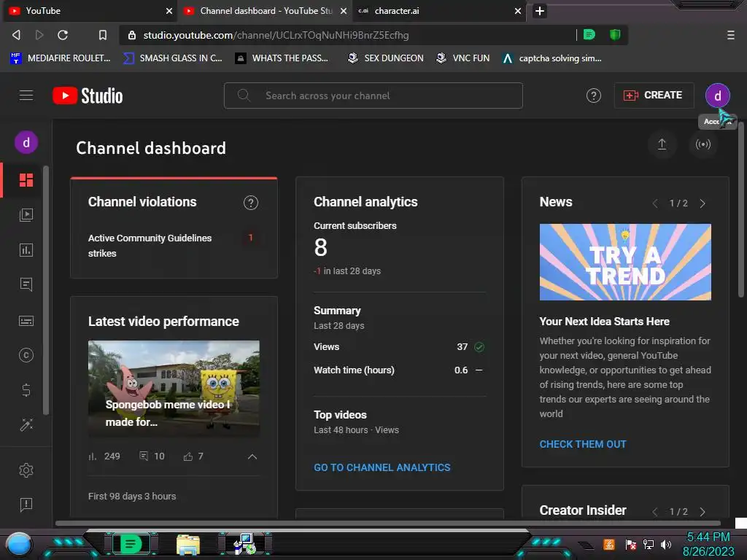
Task: Click the upload videos arrow icon
Action: [x=662, y=144]
